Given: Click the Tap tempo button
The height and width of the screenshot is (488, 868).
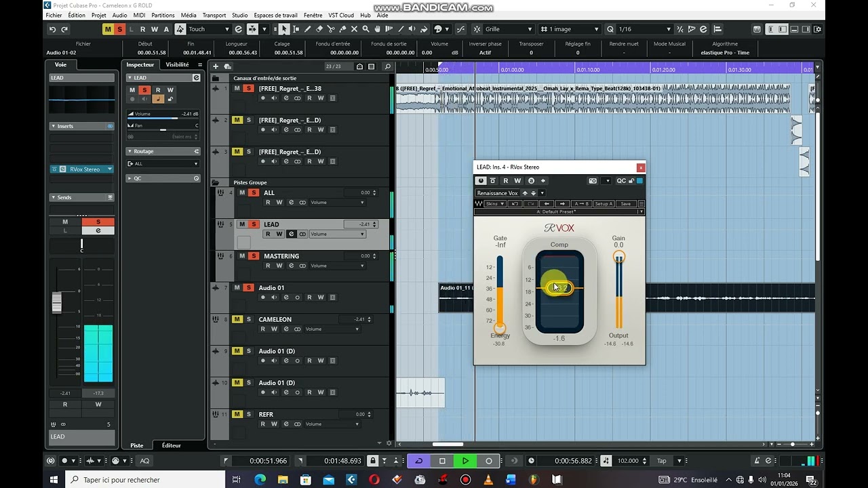Looking at the screenshot, I should tap(661, 461).
